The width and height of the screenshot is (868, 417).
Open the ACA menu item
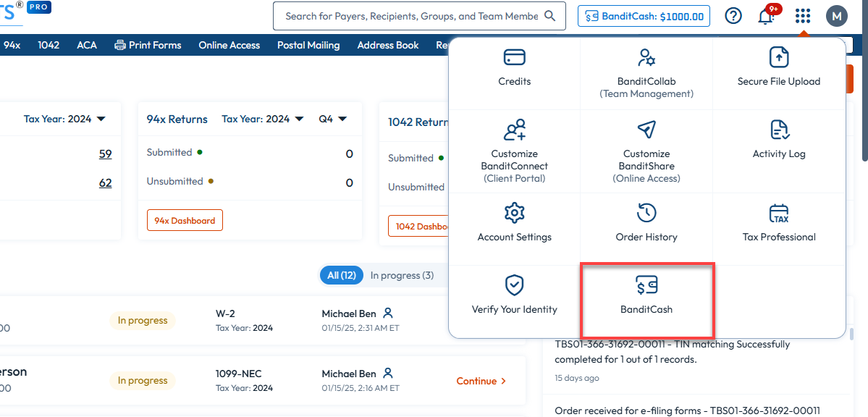click(x=87, y=46)
